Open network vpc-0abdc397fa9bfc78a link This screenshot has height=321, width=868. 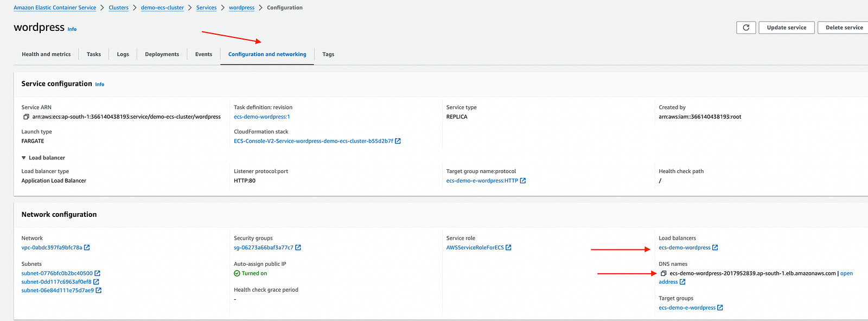[x=52, y=248]
